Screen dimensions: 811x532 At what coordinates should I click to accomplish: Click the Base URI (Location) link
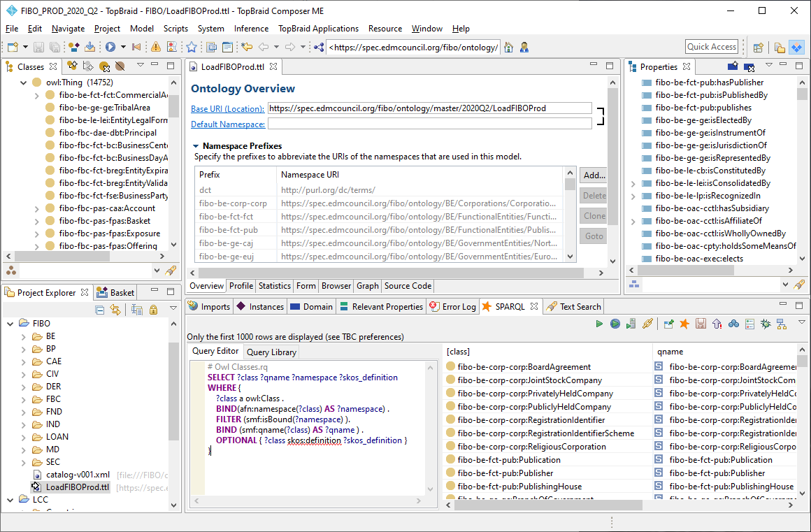(228, 108)
